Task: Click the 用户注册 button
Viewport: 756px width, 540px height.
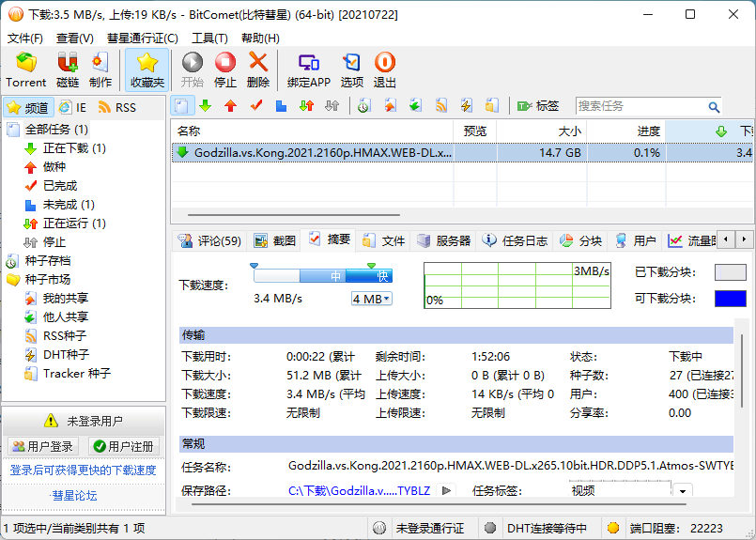Action: coord(124,446)
